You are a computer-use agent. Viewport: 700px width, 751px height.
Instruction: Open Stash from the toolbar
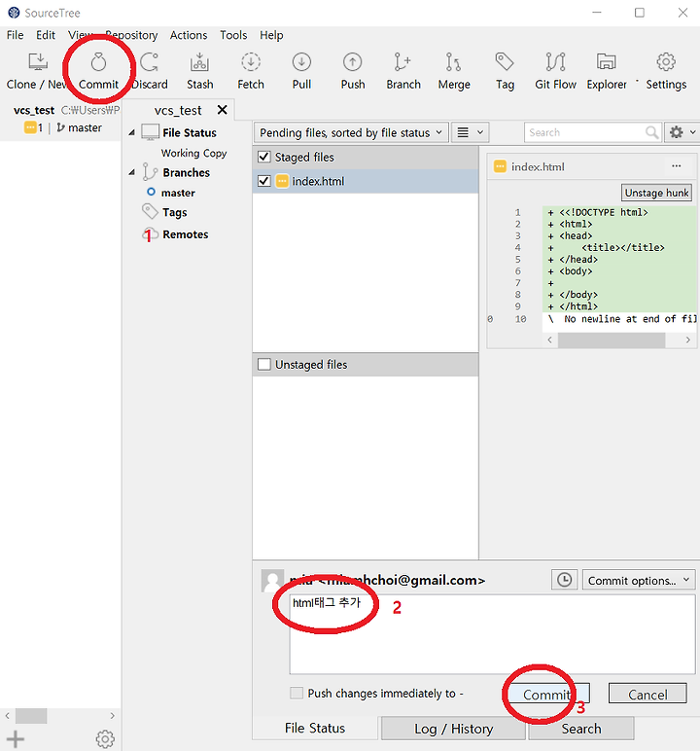pyautogui.click(x=199, y=71)
